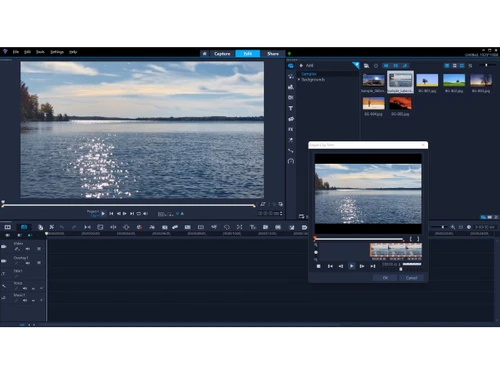
Task: Set mark-in bracket in trim dialog
Action: [411, 239]
